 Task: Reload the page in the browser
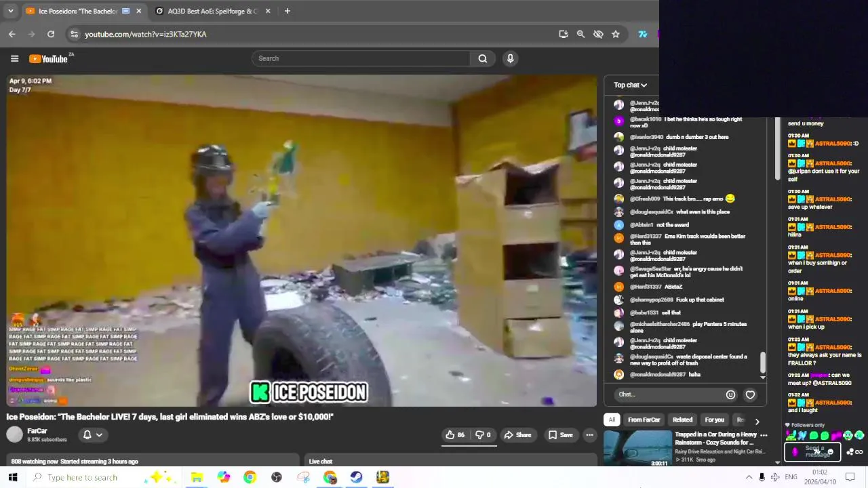pos(51,34)
